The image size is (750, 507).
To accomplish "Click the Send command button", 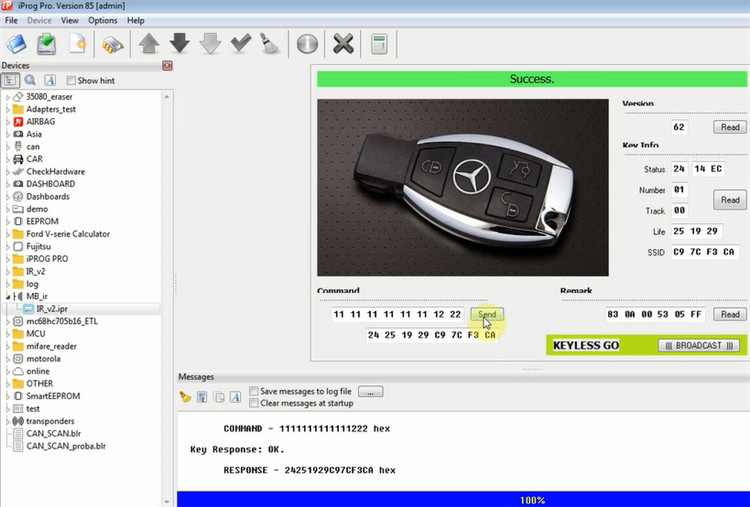I will click(487, 314).
